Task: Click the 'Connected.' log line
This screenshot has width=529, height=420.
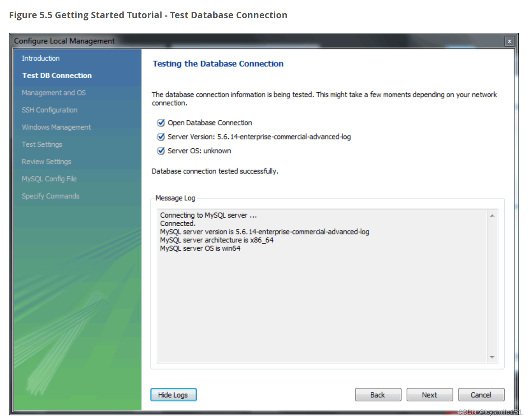Action: [178, 224]
